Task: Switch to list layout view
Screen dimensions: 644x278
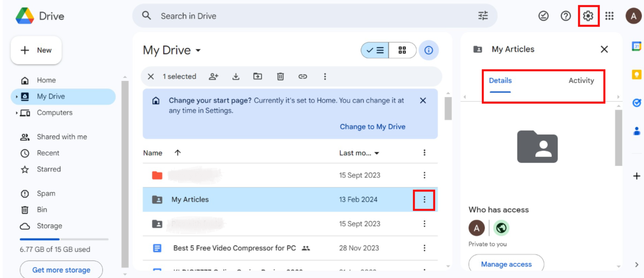Action: point(375,50)
